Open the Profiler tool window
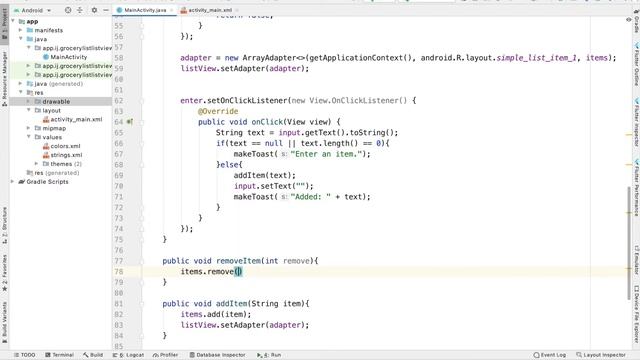The width and height of the screenshot is (640, 360). point(165,355)
